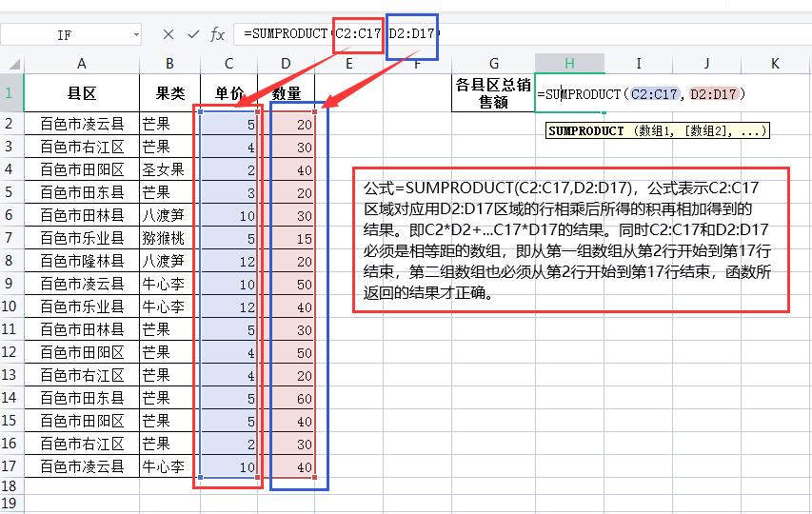The width and height of the screenshot is (812, 514).
Task: Select column I header
Action: click(639, 64)
